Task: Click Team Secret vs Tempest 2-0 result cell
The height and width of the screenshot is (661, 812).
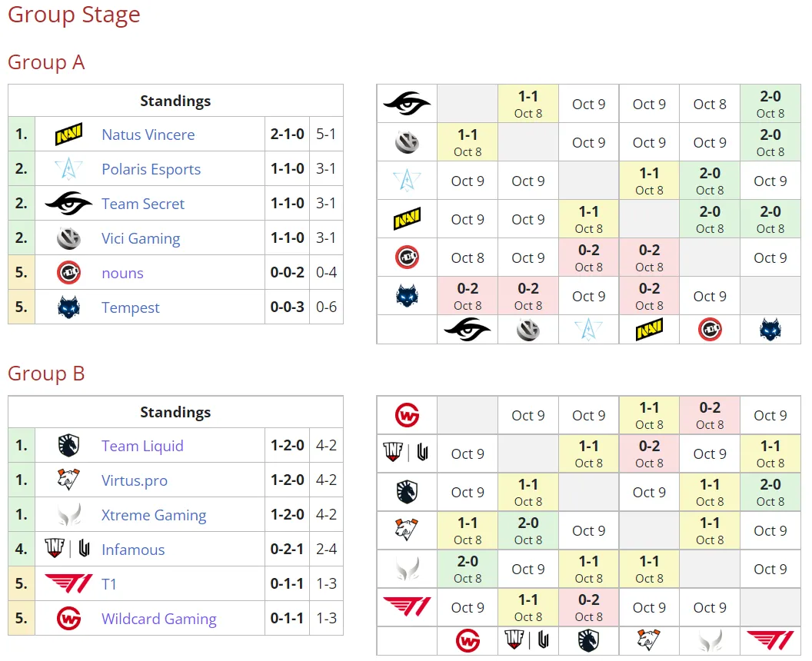Action: point(770,104)
